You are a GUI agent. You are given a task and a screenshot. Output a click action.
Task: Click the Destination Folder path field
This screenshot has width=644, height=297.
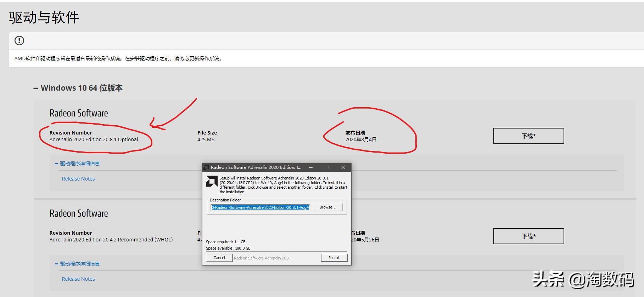tap(260, 207)
